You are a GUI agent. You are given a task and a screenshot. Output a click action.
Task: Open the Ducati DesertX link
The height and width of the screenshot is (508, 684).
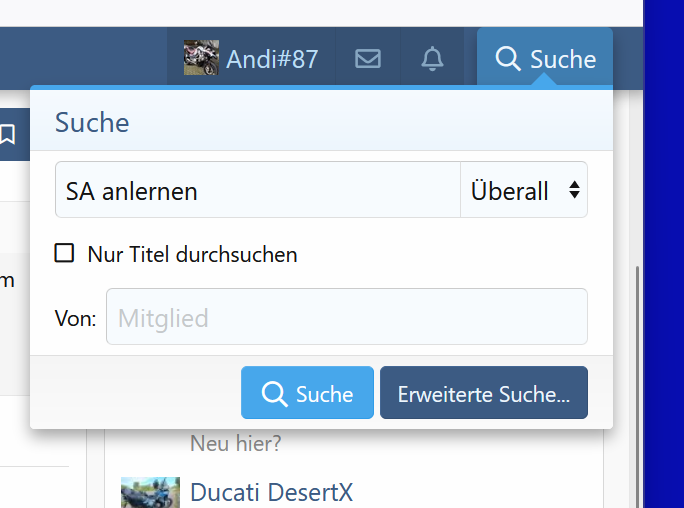[x=271, y=492]
